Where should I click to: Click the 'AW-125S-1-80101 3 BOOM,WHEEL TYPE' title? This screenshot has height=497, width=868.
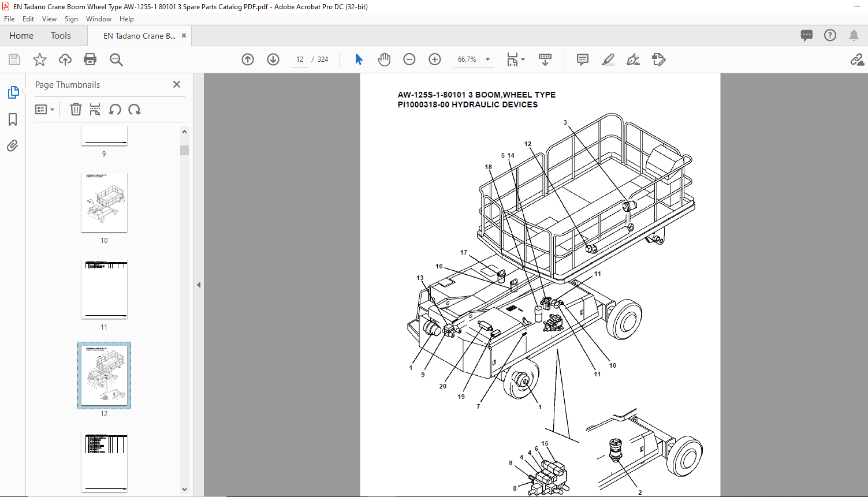tap(476, 95)
